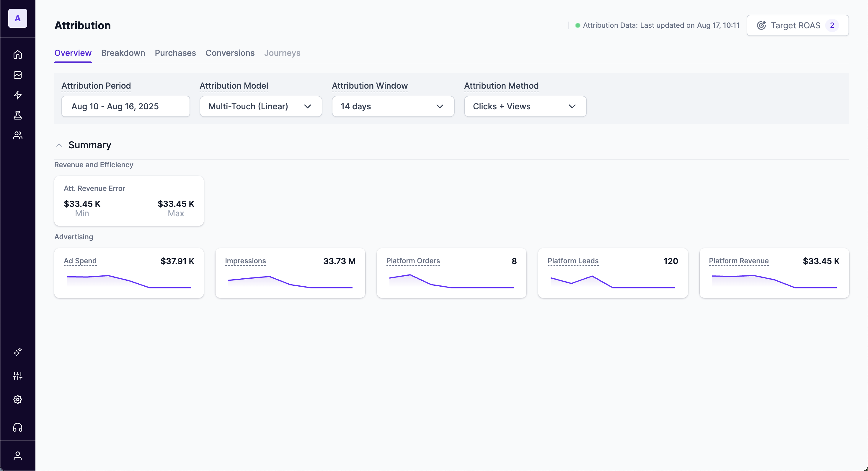Open the home icon in sidebar
Screen dimensions: 868x471
click(17, 55)
